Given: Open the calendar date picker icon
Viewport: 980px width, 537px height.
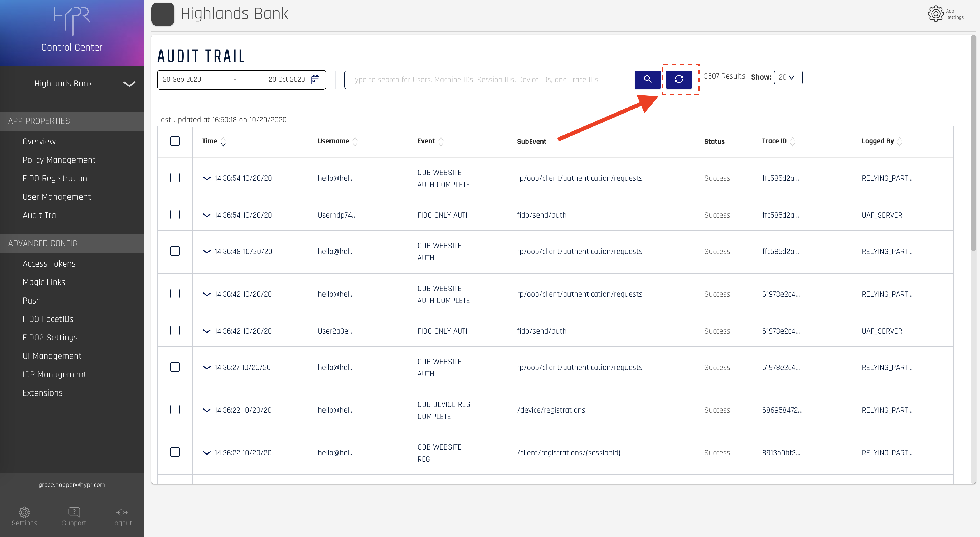Looking at the screenshot, I should 316,80.
